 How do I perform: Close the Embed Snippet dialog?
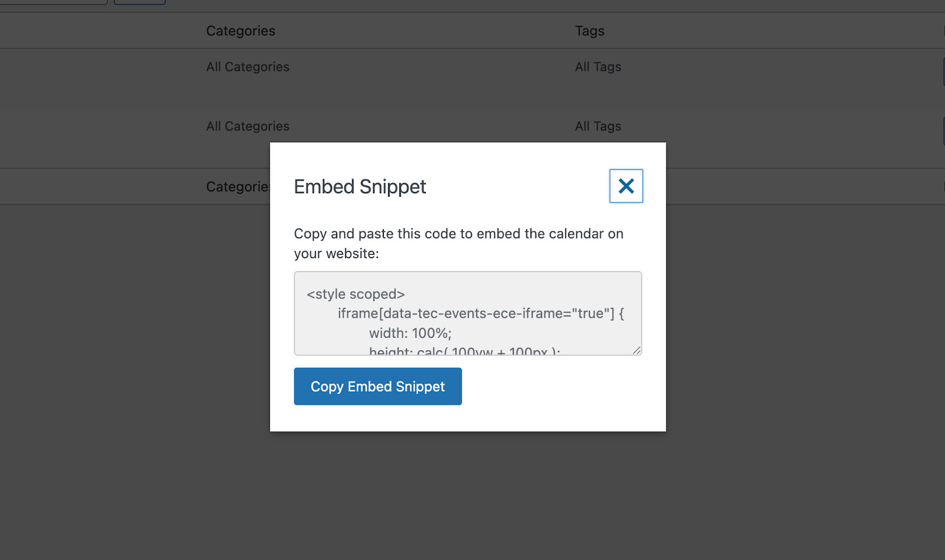(x=626, y=186)
